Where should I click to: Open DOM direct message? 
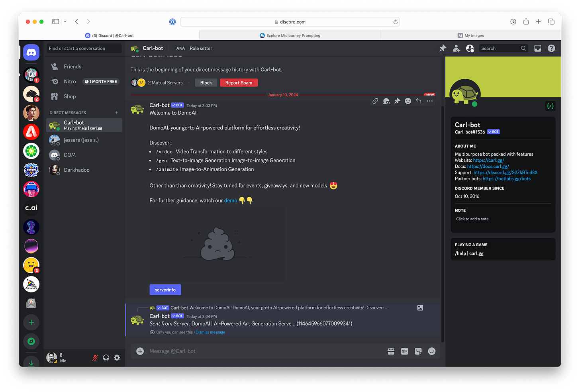click(x=84, y=155)
